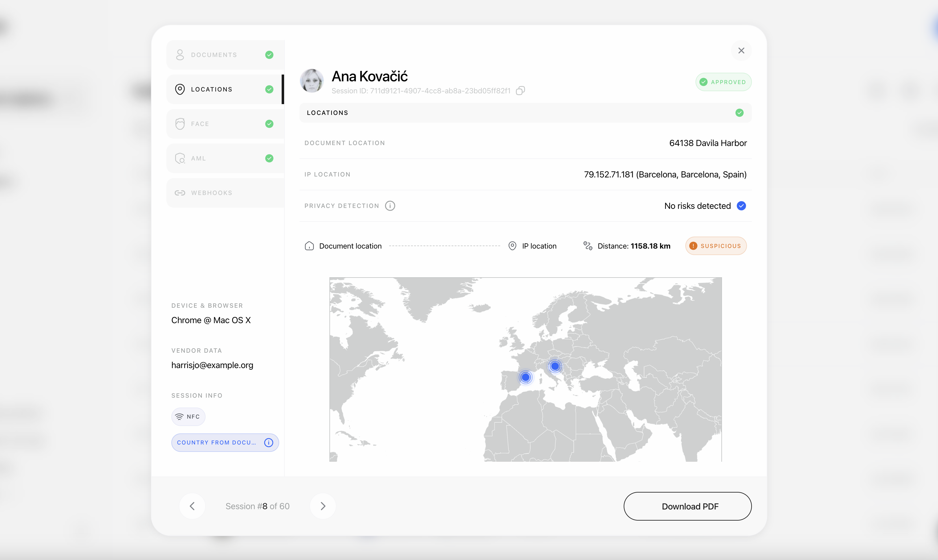Screen dimensions: 938x560
Task: Click the Download PDF button
Action: click(687, 506)
